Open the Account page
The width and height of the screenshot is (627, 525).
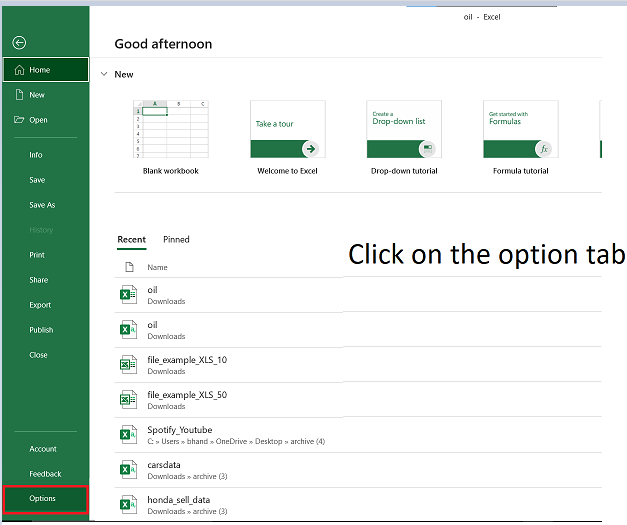tap(43, 449)
